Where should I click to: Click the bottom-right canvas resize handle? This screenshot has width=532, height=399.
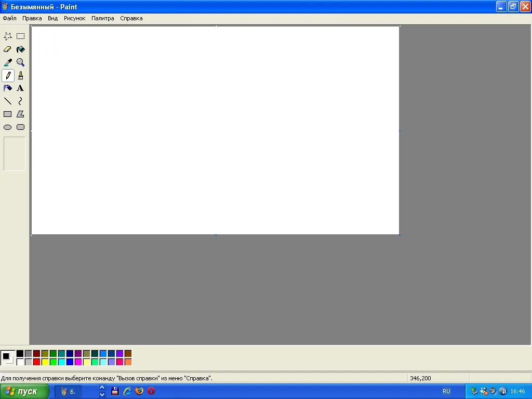coord(400,235)
